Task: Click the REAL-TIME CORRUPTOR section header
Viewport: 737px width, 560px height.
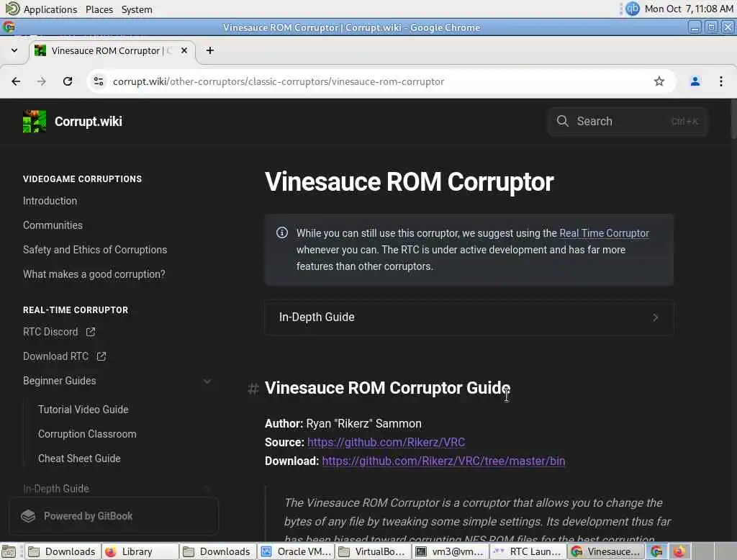Action: (x=76, y=310)
